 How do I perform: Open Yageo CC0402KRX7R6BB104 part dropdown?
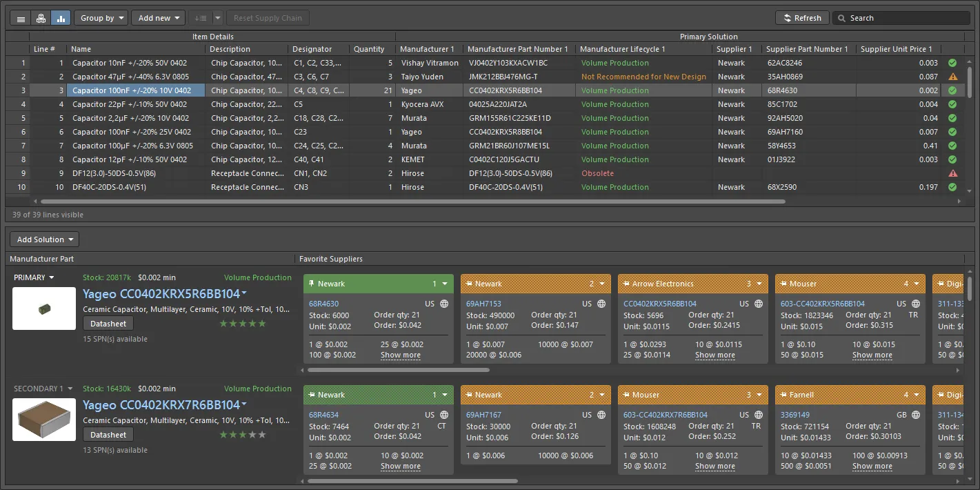(244, 405)
